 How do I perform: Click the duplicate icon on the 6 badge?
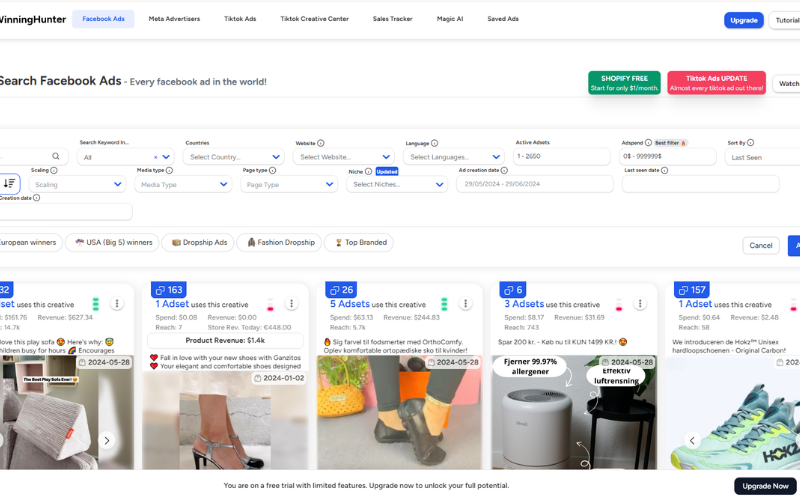[x=509, y=290]
